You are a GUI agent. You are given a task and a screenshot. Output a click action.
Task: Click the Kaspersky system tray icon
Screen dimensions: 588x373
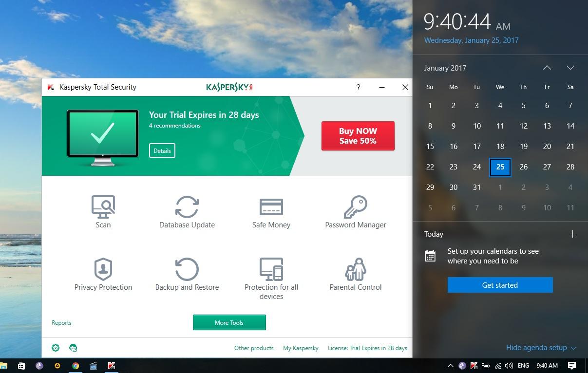[474, 366]
